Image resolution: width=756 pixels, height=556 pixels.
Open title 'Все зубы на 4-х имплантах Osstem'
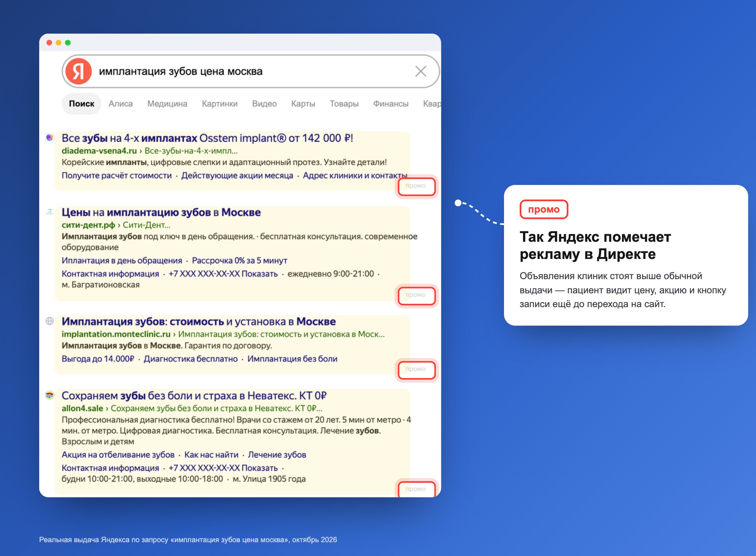tap(207, 138)
